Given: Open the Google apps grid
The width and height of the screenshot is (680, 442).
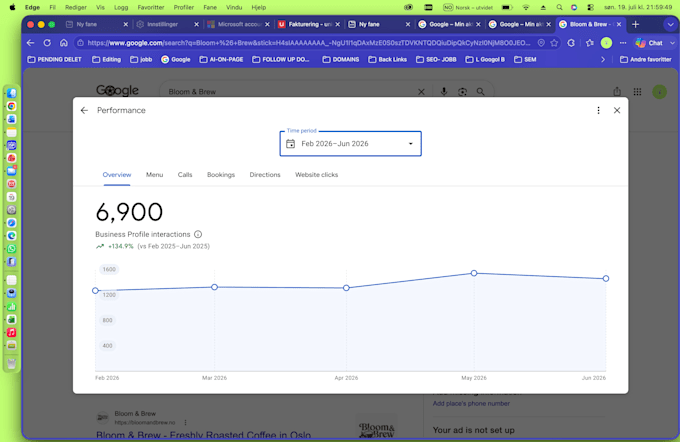Looking at the screenshot, I should [x=637, y=92].
